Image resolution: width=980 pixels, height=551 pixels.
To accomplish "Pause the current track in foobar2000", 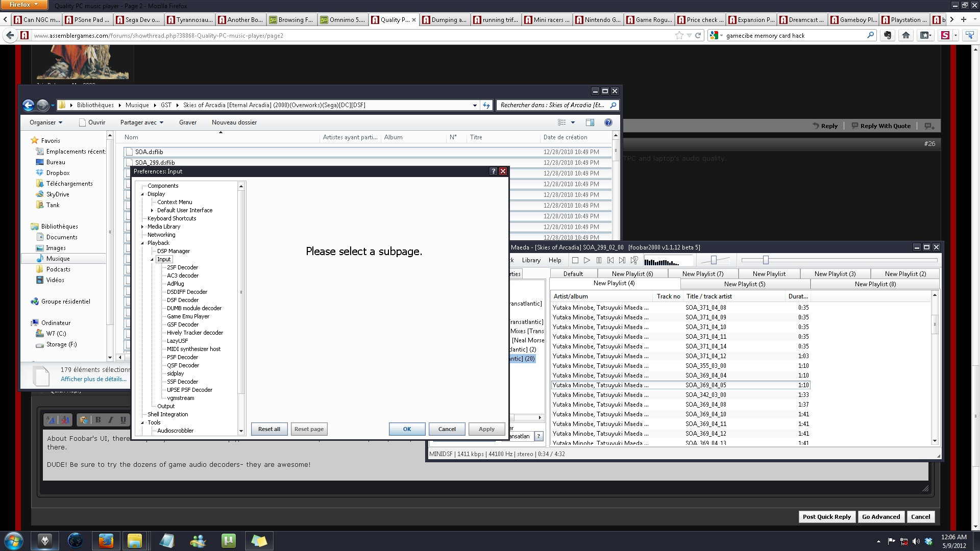I will (x=599, y=260).
